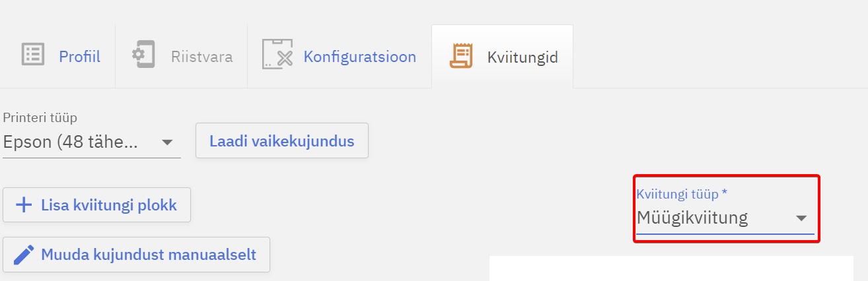Switch to the Riistvara tab
868x281 pixels.
[201, 57]
